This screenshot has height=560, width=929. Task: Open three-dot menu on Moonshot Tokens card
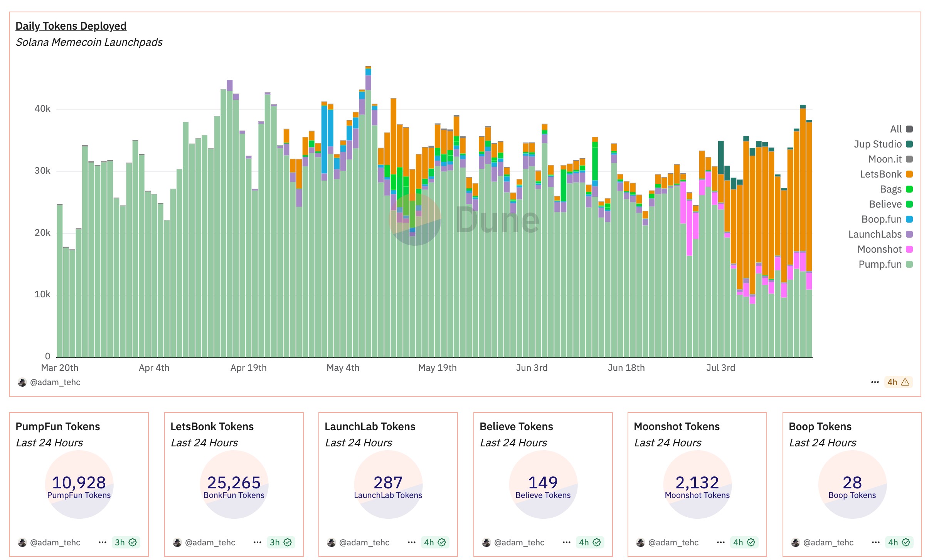coord(720,542)
